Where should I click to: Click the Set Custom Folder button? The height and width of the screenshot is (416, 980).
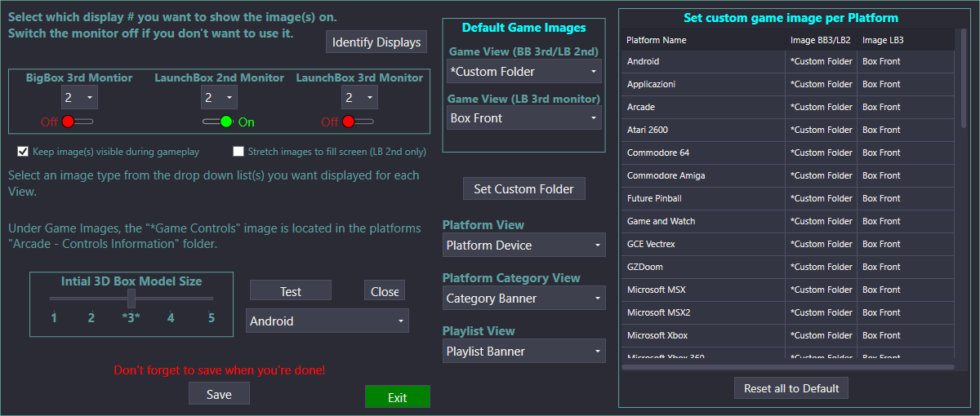[524, 188]
